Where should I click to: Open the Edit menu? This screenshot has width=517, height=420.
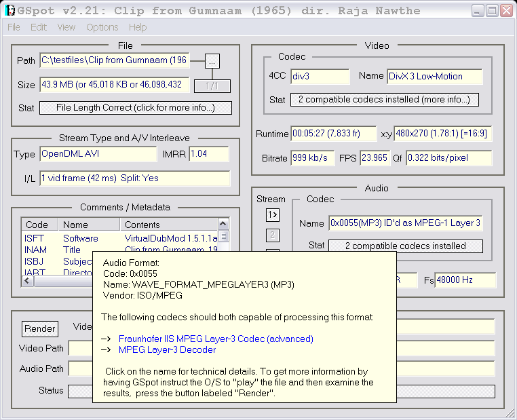coord(39,27)
